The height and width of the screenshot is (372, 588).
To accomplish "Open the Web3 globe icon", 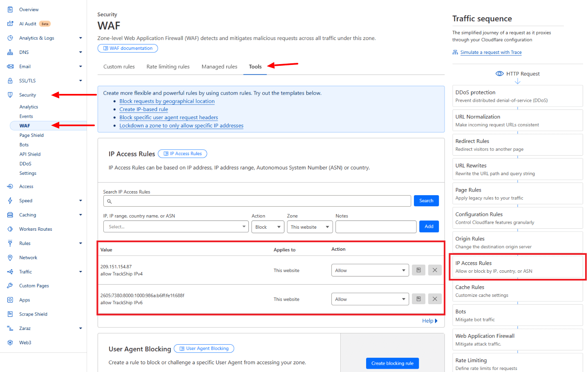I will pos(11,342).
